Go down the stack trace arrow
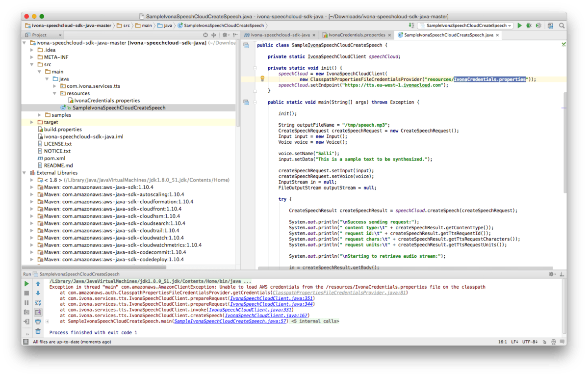Screen dimensions: 588x376 click(x=38, y=293)
